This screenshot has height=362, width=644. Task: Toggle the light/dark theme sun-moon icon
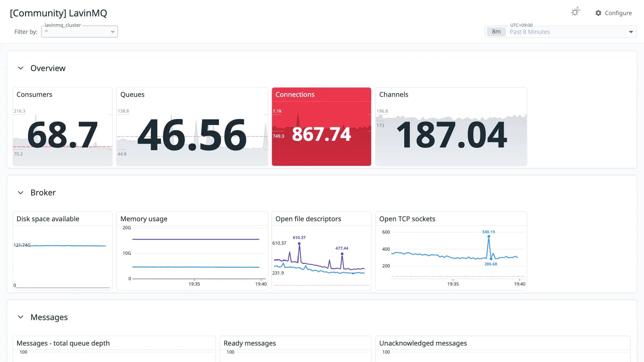[576, 12]
